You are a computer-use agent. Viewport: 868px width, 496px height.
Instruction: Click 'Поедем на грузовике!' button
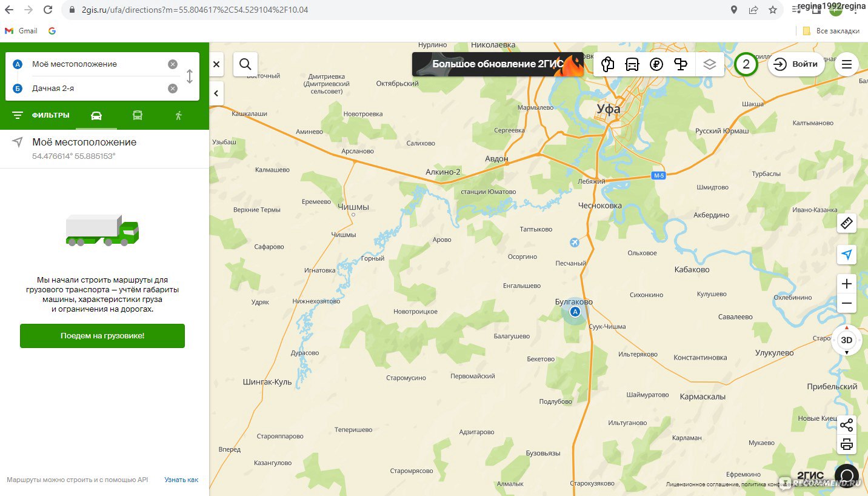[x=102, y=335]
